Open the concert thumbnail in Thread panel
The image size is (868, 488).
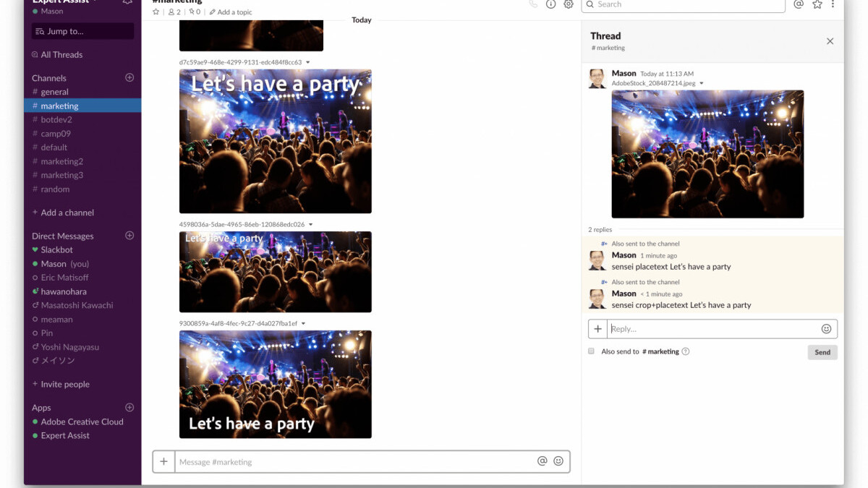(707, 154)
